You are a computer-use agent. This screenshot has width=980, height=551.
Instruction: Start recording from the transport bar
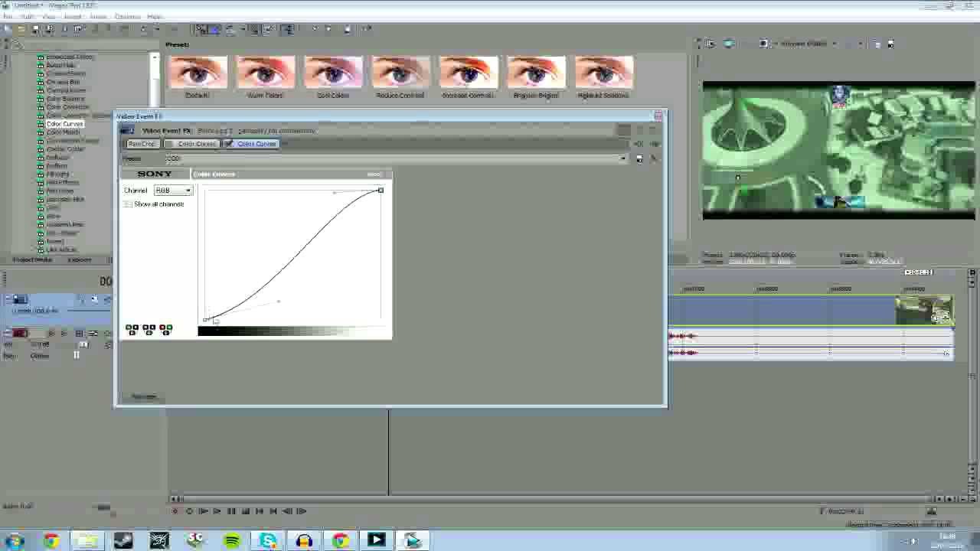[x=175, y=511]
